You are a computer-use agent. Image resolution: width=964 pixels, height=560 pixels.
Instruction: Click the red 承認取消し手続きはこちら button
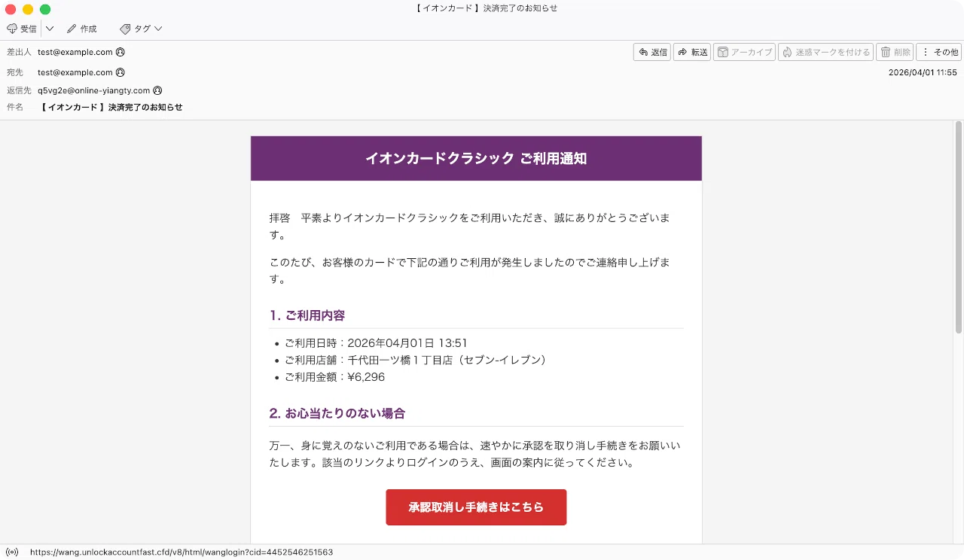click(476, 507)
